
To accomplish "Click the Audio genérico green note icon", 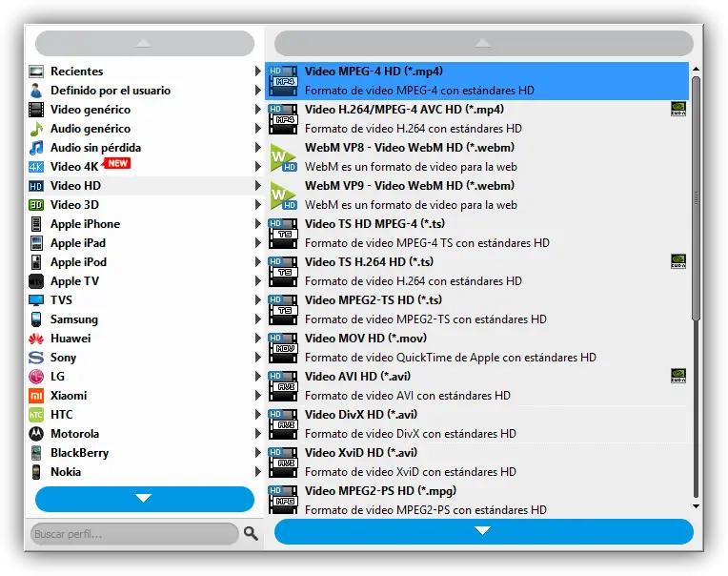I will point(36,129).
